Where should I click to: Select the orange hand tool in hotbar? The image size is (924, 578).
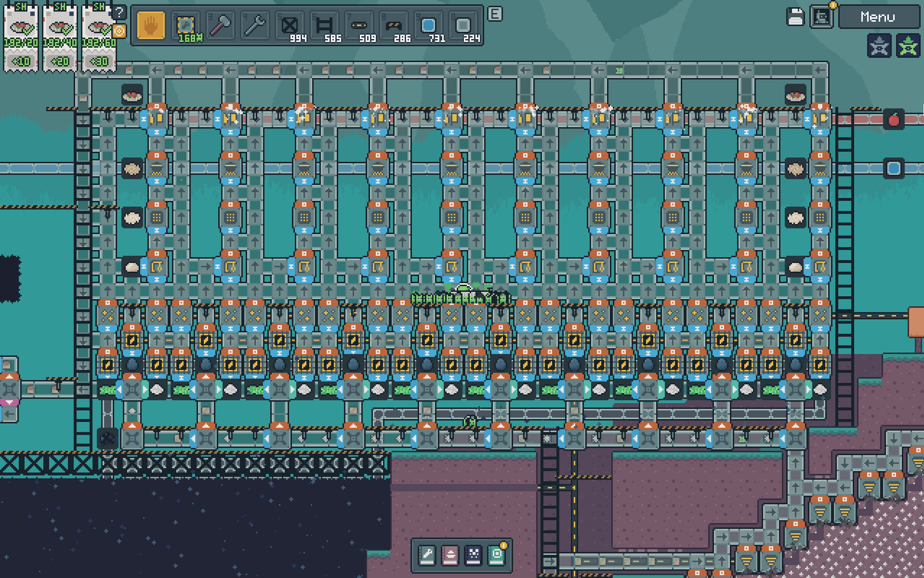click(x=151, y=26)
